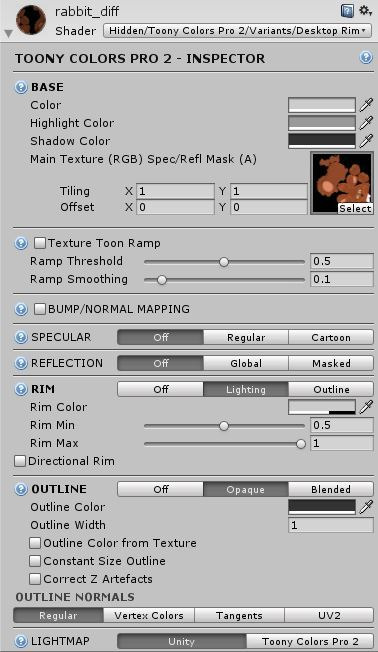This screenshot has height=652, width=378.
Task: Click the Ramp Threshold value field
Action: click(342, 261)
